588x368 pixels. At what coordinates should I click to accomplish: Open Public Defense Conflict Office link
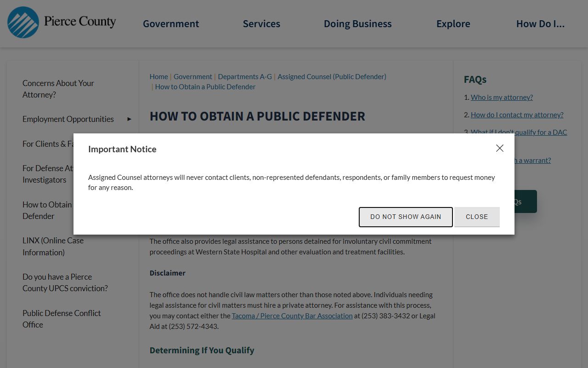(x=62, y=319)
